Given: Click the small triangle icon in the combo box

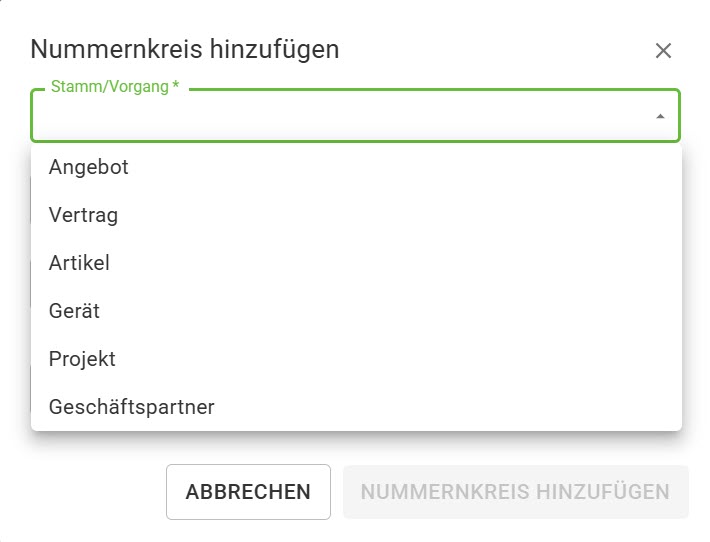Looking at the screenshot, I should point(660,117).
